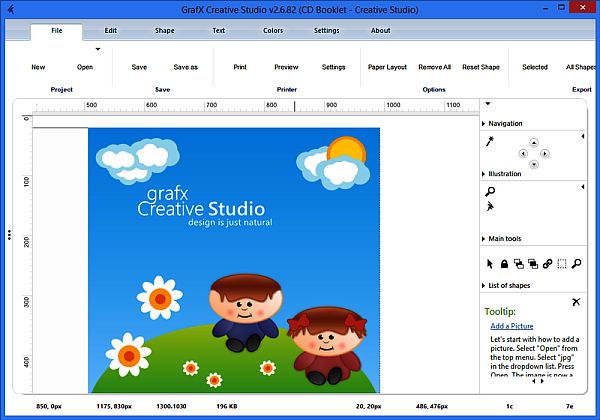Click the send to back icon

[518, 264]
